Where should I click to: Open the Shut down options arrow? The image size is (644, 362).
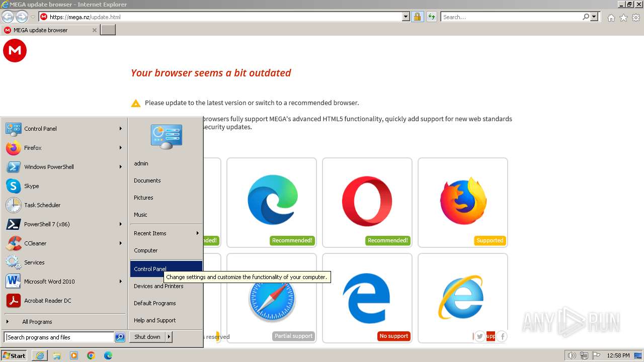(169, 337)
